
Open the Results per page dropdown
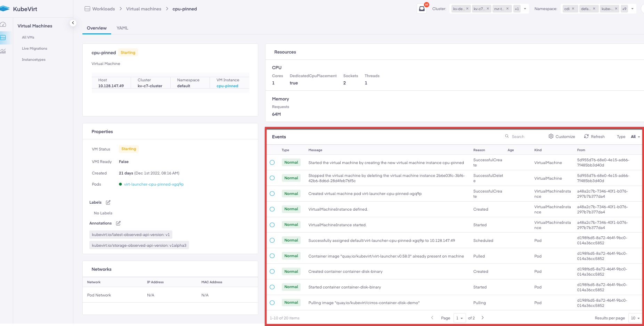coord(635,318)
